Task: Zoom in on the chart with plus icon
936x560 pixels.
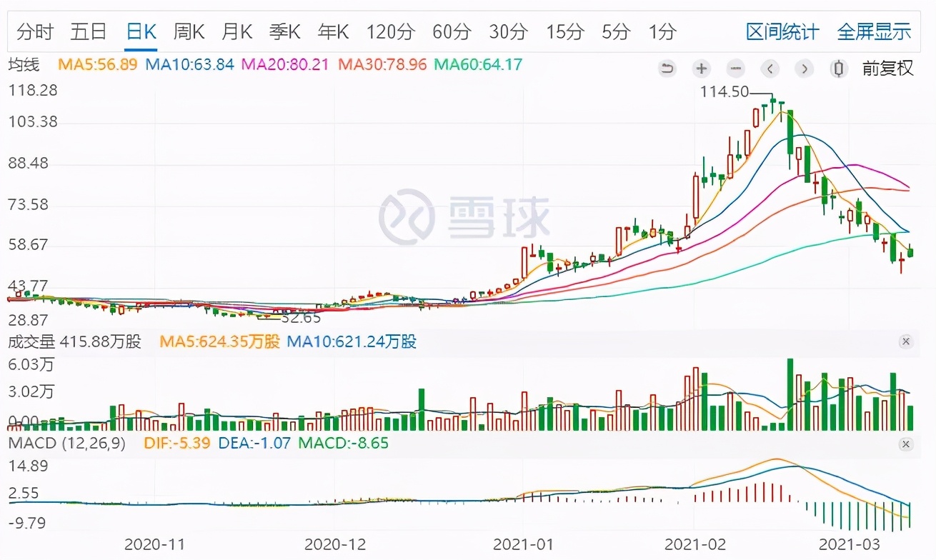Action: 701,69
